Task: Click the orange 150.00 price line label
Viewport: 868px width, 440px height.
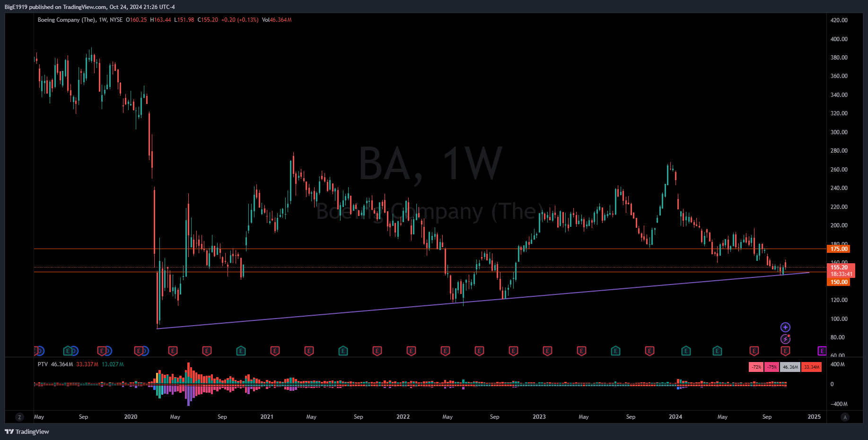Action: click(839, 282)
